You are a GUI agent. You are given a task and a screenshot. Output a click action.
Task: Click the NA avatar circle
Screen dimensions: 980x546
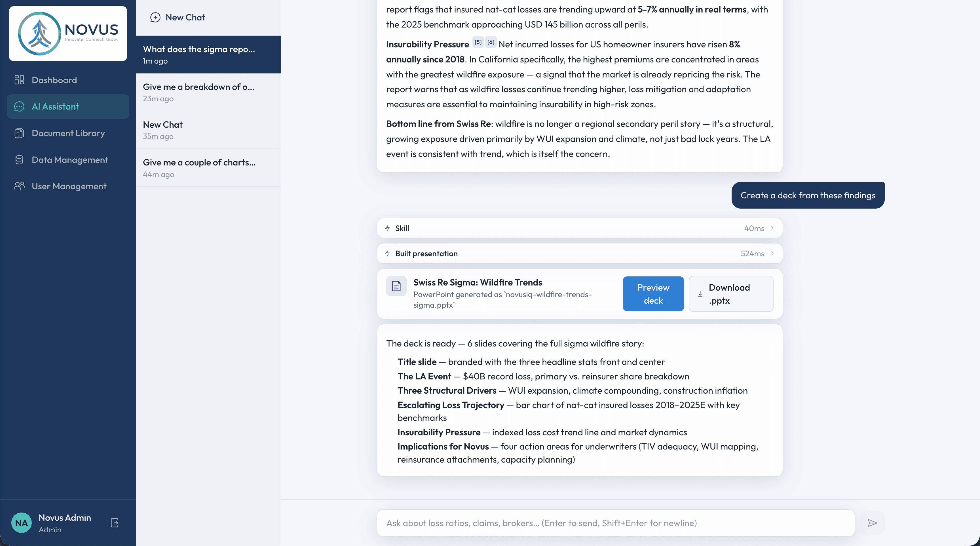coord(22,523)
